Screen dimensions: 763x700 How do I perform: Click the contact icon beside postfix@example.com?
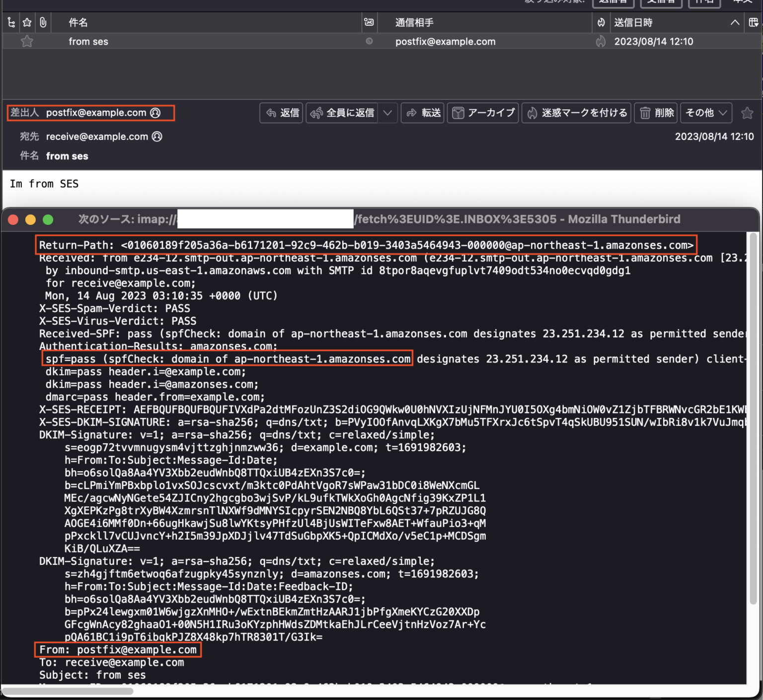[x=155, y=113]
